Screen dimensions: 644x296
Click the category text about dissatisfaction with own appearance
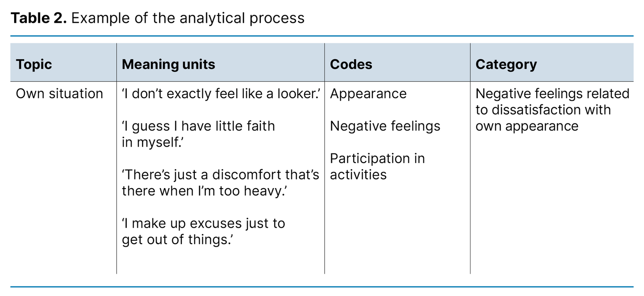click(x=552, y=110)
